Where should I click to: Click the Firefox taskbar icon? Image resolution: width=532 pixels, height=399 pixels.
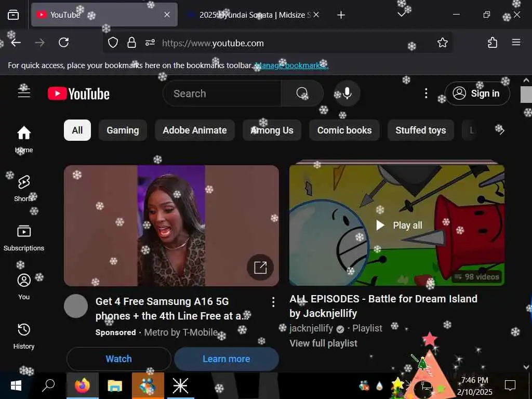(83, 385)
